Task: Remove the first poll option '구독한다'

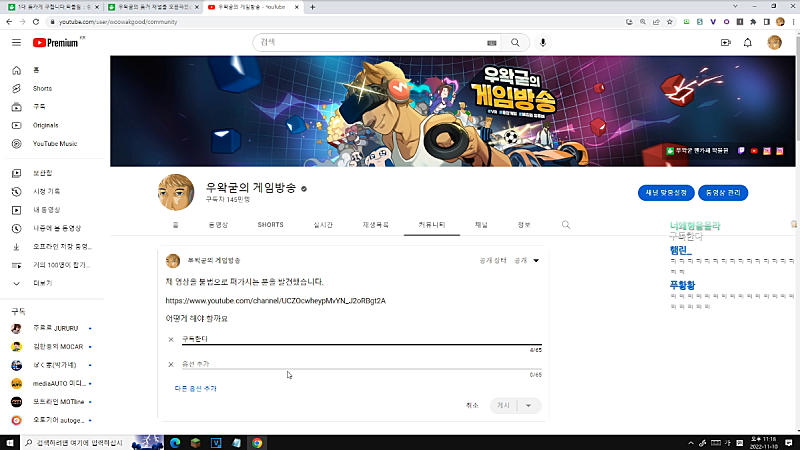Action: (x=171, y=340)
